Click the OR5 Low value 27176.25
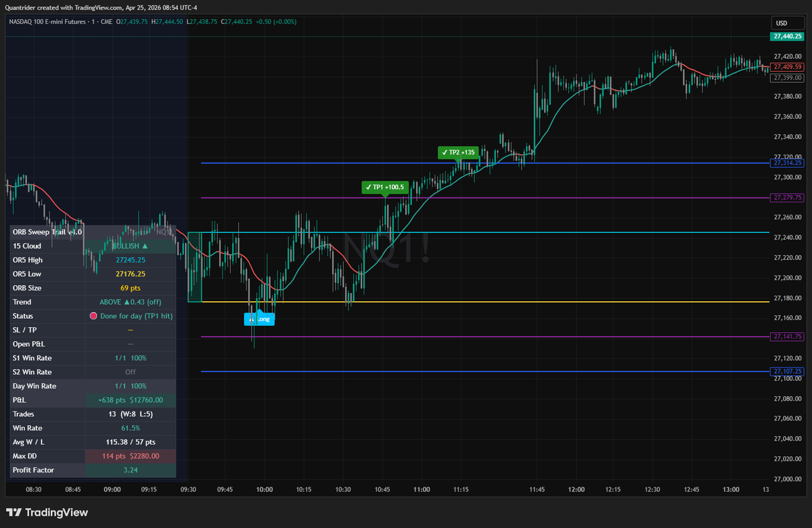 130,274
